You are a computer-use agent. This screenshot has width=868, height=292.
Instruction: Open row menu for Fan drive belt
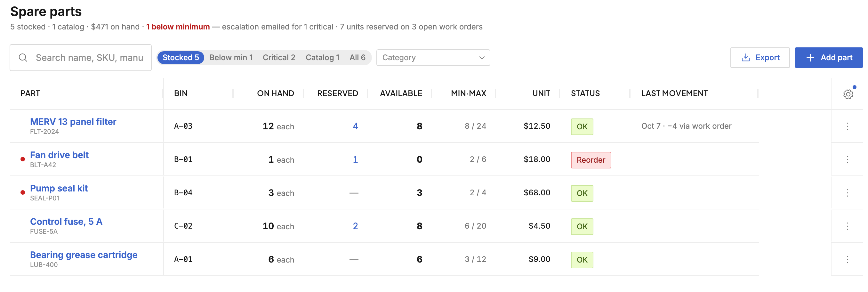click(847, 159)
